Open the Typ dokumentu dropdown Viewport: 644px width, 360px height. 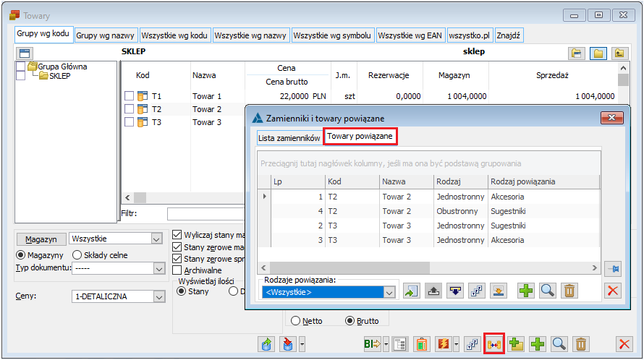point(159,268)
